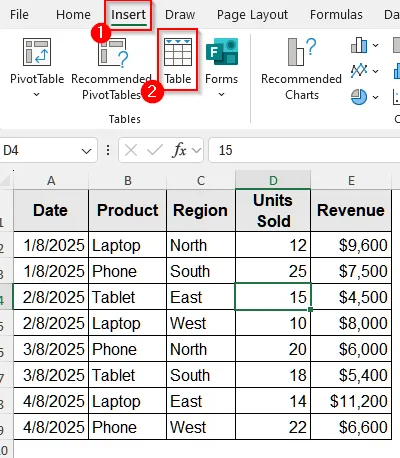Viewport: 400px width, 458px height.
Task: Select South in the $5,400 row
Action: point(201,375)
